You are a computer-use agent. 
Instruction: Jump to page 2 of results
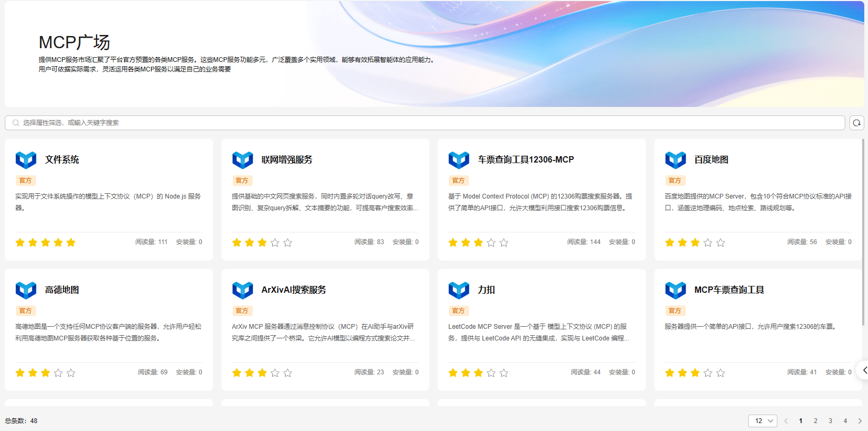point(816,421)
